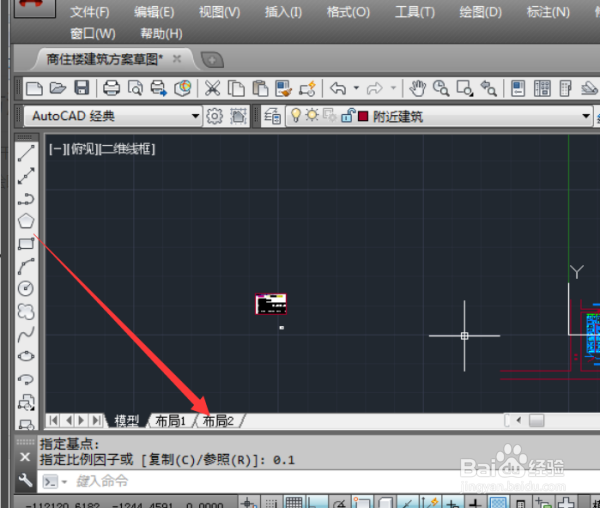
Task: Open an existing drawing file
Action: (58, 88)
